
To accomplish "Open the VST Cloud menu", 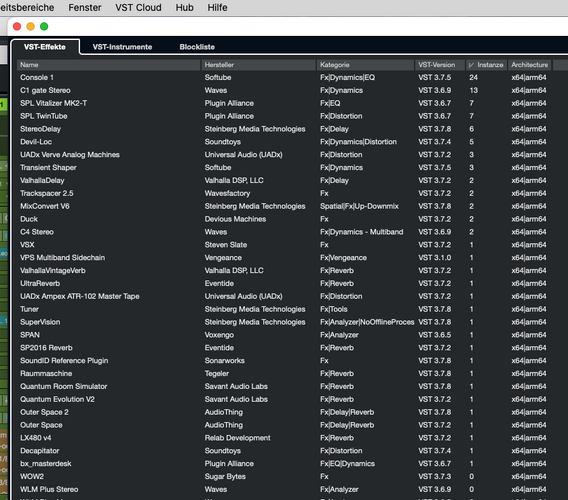I will pyautogui.click(x=138, y=8).
